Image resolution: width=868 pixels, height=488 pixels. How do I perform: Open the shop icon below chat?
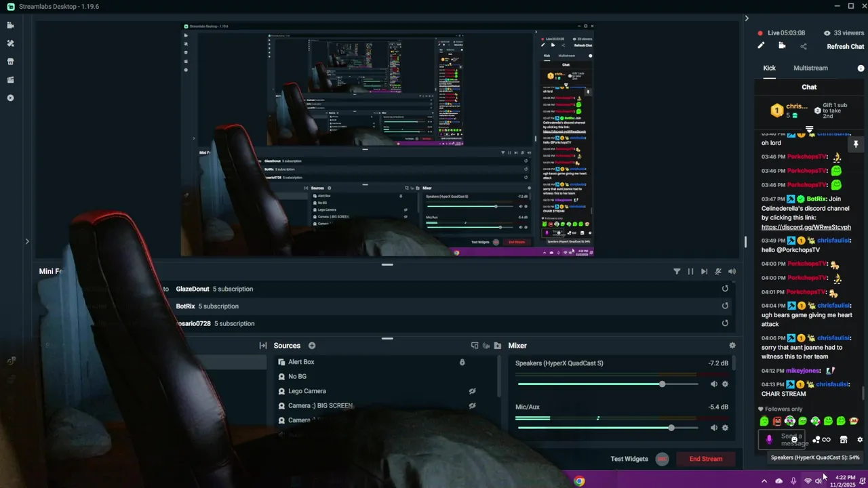844,440
